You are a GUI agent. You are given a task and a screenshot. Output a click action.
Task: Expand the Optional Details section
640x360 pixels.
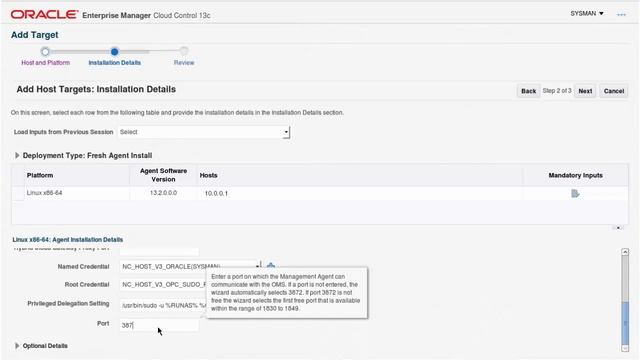coord(17,346)
